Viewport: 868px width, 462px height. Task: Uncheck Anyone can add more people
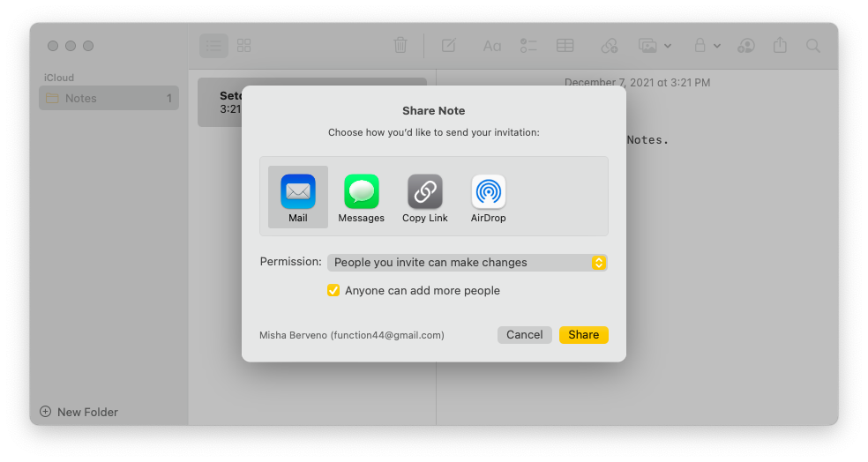tap(333, 290)
